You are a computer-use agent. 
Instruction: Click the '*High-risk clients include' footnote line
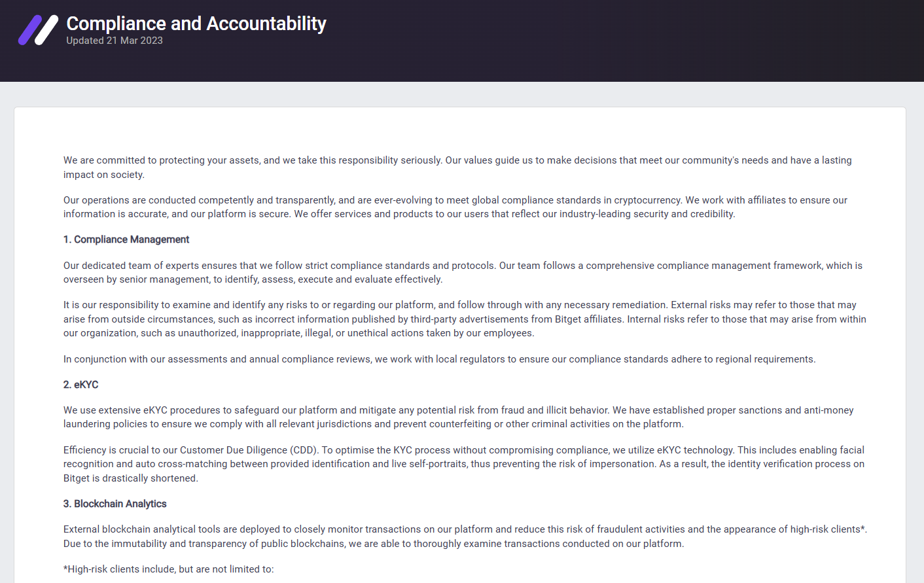click(168, 569)
